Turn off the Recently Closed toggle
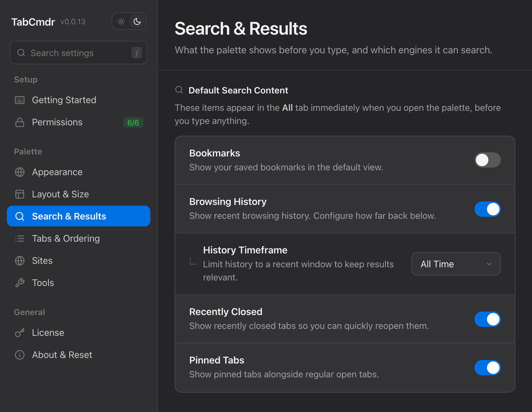 pyautogui.click(x=488, y=319)
